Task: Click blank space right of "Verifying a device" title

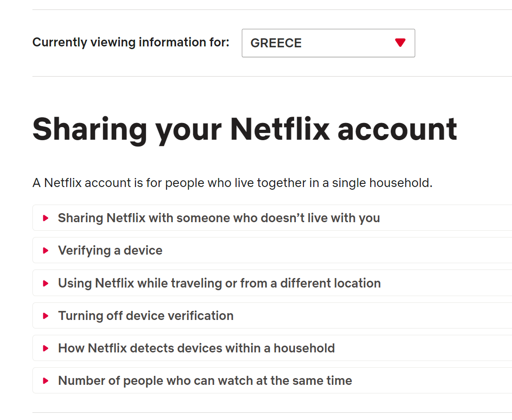Action: point(336,251)
